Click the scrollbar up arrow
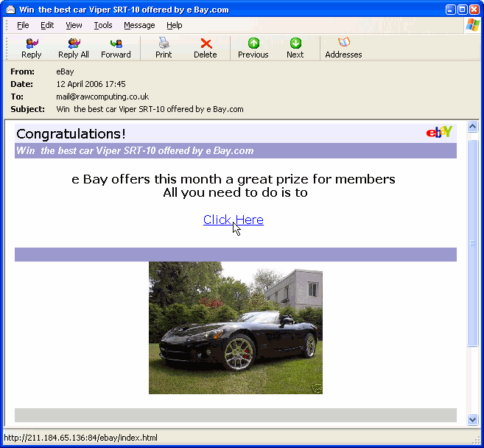Viewport: 484px width, 448px height. tap(473, 127)
